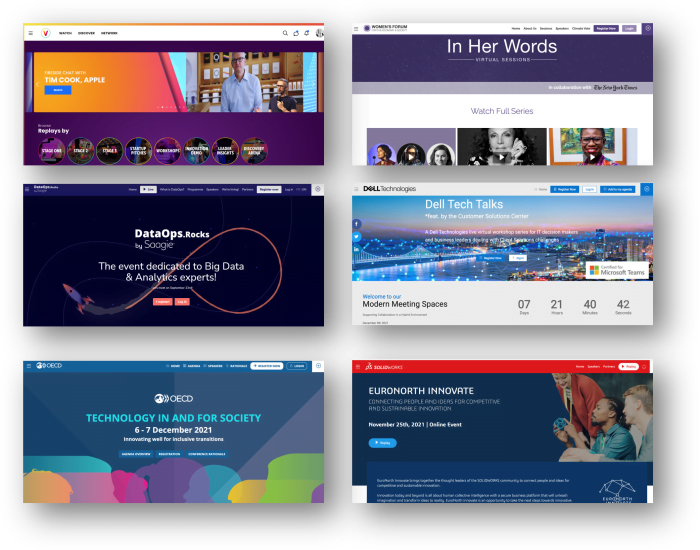Open hamburger menu on the Dell Technologies site
The height and width of the screenshot is (550, 700).
click(x=356, y=189)
